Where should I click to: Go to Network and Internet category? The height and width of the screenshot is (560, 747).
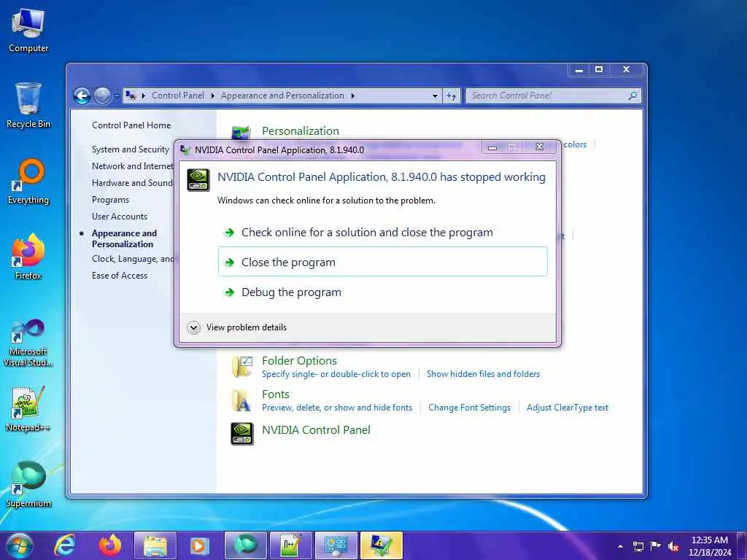pyautogui.click(x=133, y=166)
